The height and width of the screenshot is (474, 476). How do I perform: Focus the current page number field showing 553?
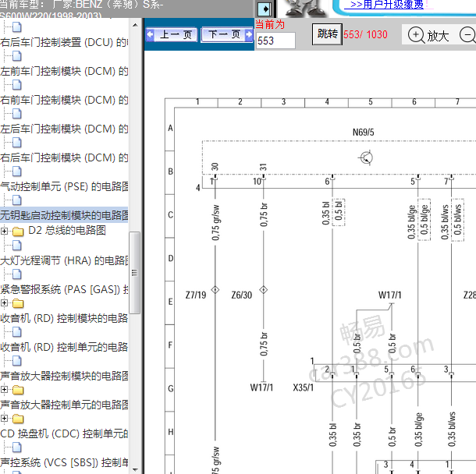coord(275,41)
